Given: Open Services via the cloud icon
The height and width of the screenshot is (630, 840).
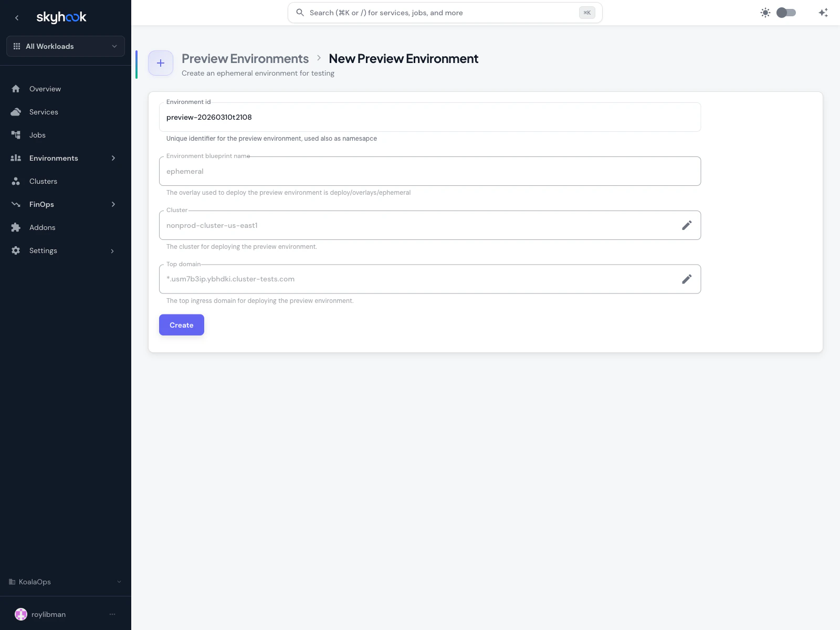Looking at the screenshot, I should (x=16, y=112).
